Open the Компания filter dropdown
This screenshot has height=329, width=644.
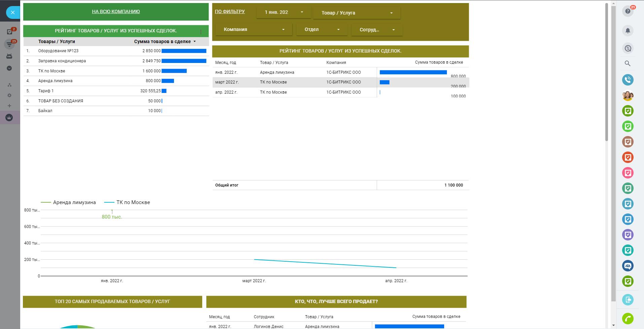(x=253, y=29)
